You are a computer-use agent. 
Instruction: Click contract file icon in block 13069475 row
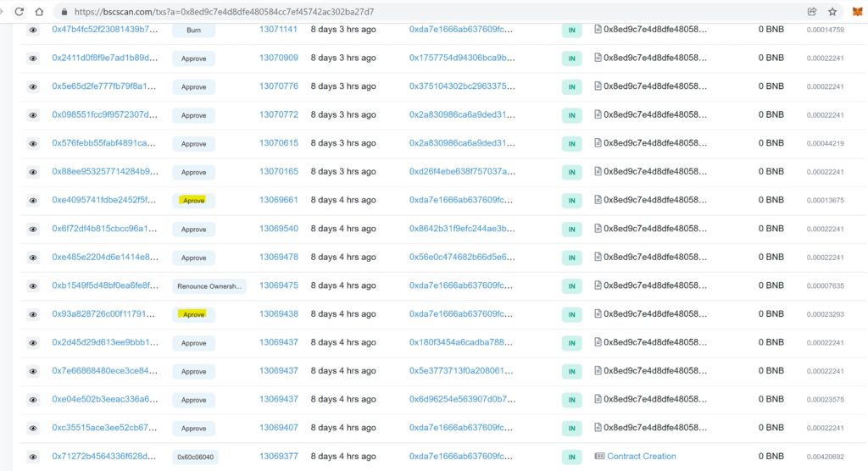click(598, 285)
